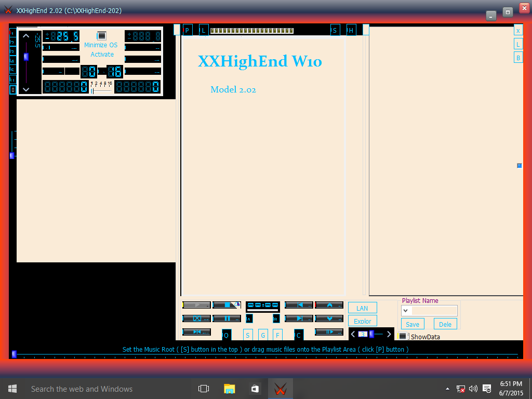Click the F button in the bottom row

click(277, 335)
